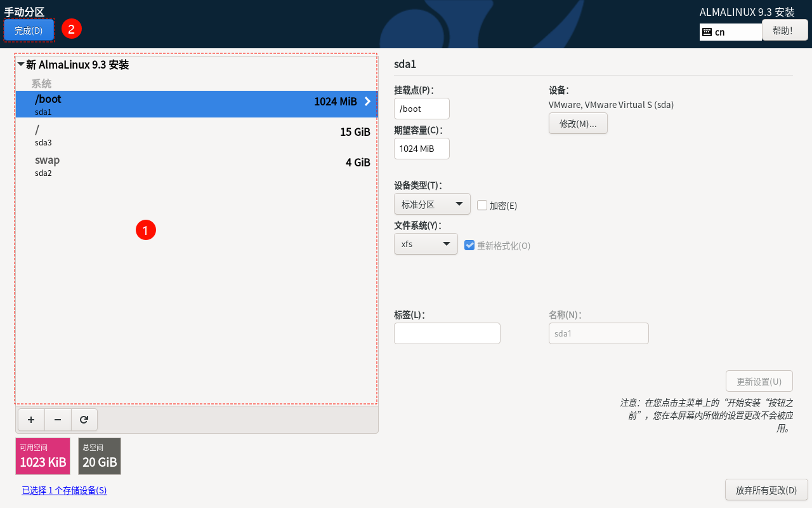Click the reload storage configuration icon
Screen dimensions: 812x508
[84, 420]
